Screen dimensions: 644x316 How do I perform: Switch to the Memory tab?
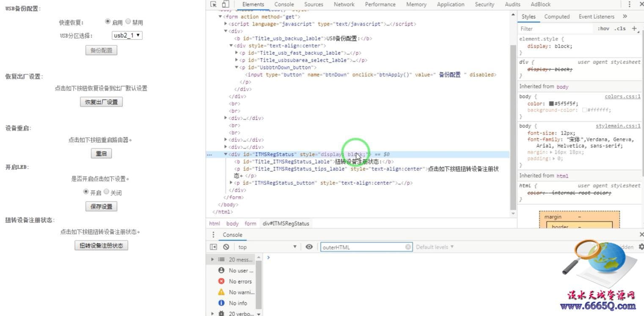(416, 4)
